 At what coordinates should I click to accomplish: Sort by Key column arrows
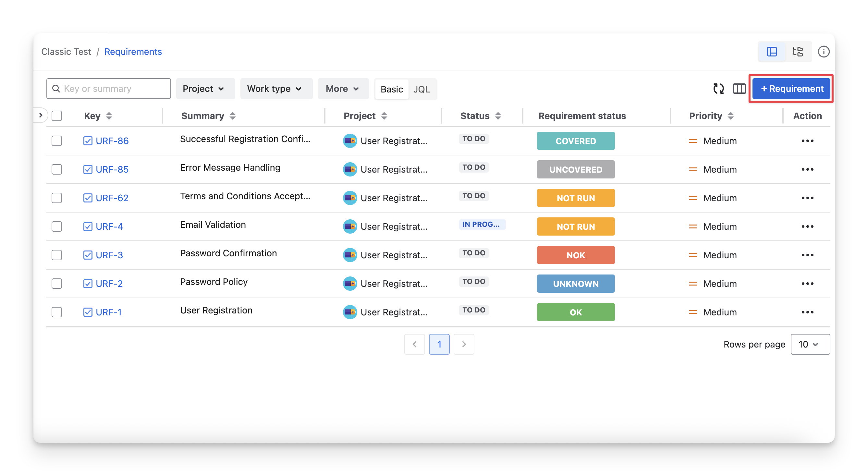109,116
